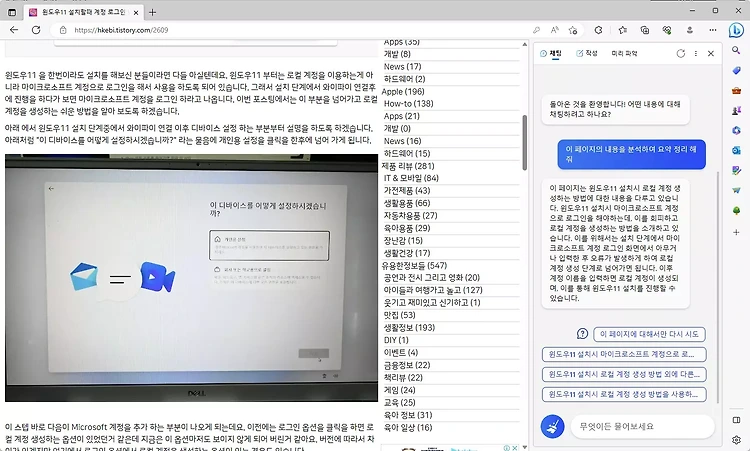750x451 pixels.
Task: Open the Windows 11 setup photo
Action: (x=191, y=277)
